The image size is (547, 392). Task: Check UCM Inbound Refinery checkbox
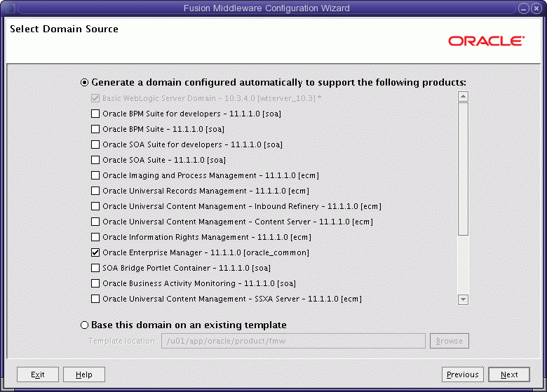click(95, 206)
